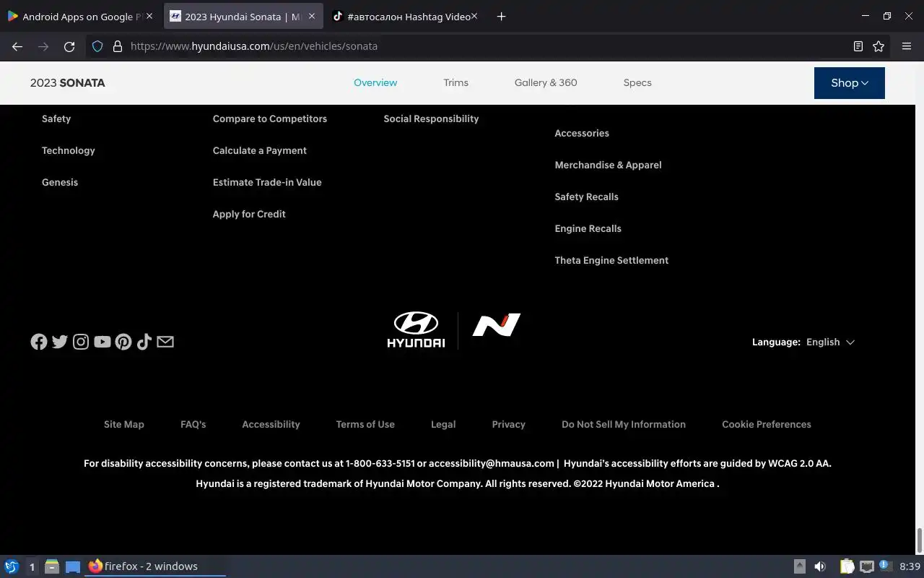Screen dimensions: 924x578
Task: Click the show desktop icon in taskbar
Action: tap(73, 566)
